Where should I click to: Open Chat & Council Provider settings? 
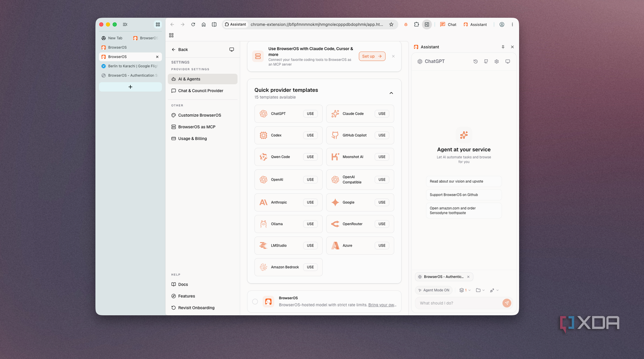coord(203,91)
